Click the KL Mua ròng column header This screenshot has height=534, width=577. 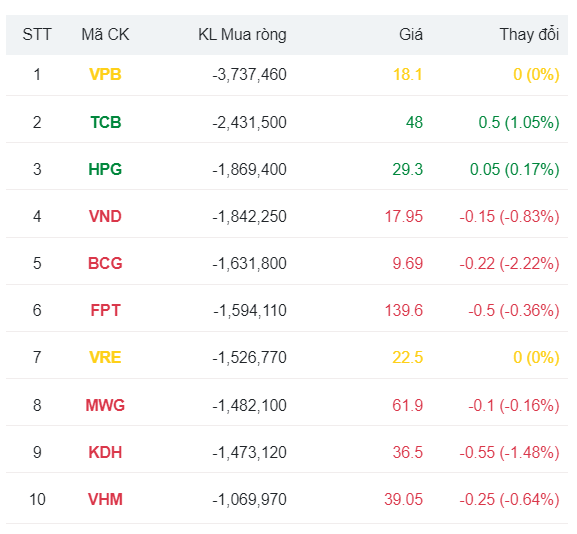243,35
